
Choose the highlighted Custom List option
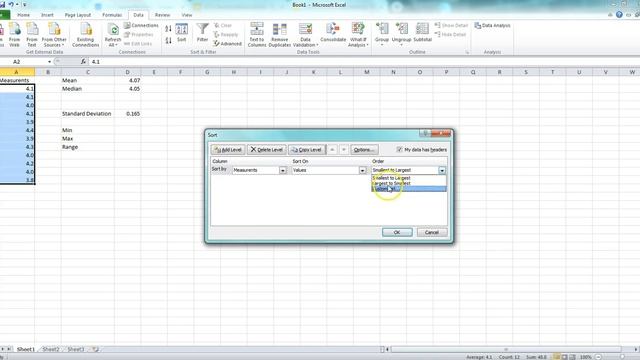409,189
